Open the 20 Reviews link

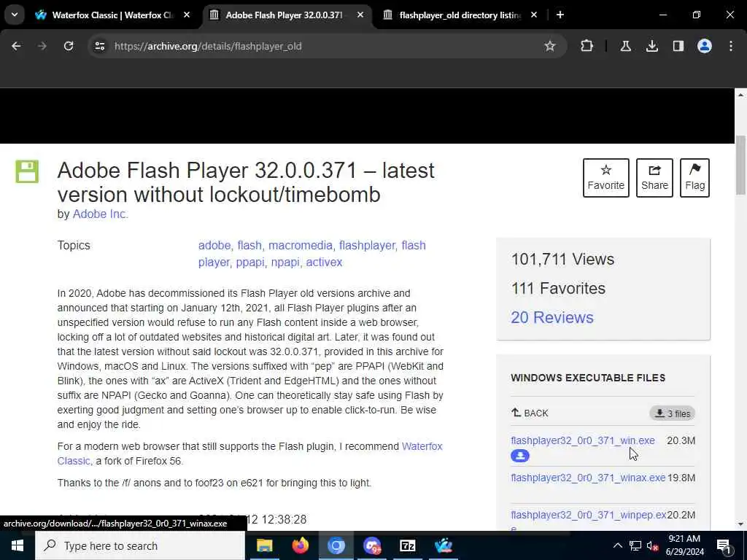(x=552, y=318)
